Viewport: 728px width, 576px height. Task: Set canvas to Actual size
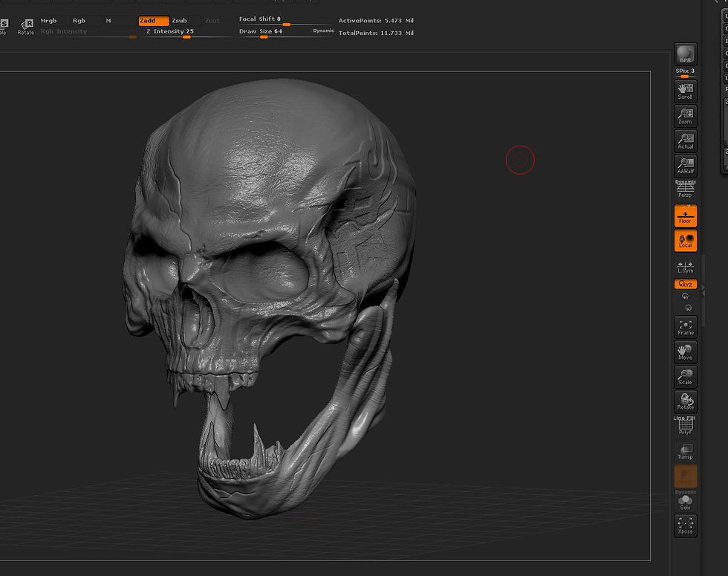click(685, 140)
